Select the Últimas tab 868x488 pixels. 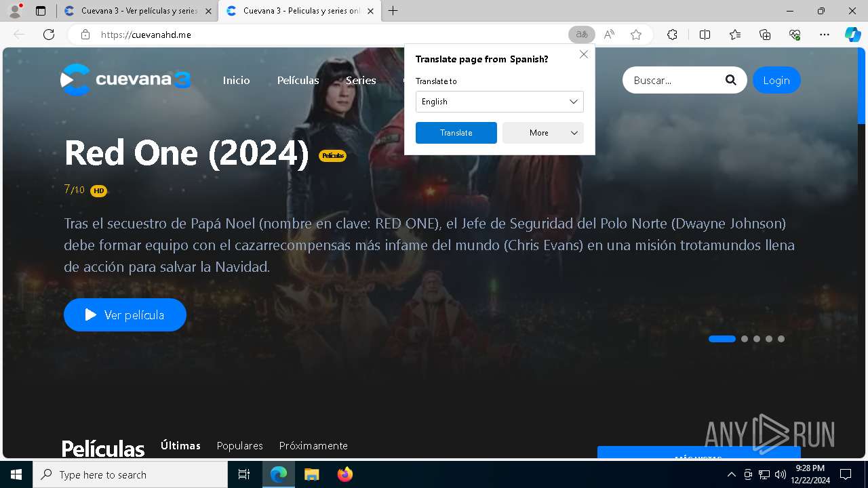click(x=180, y=445)
